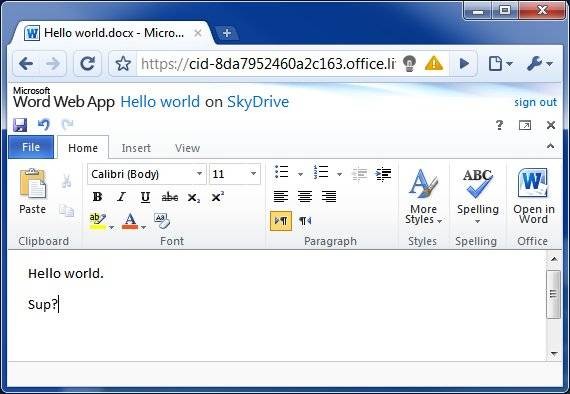Toggle Underline formatting
The image size is (570, 394).
145,197
